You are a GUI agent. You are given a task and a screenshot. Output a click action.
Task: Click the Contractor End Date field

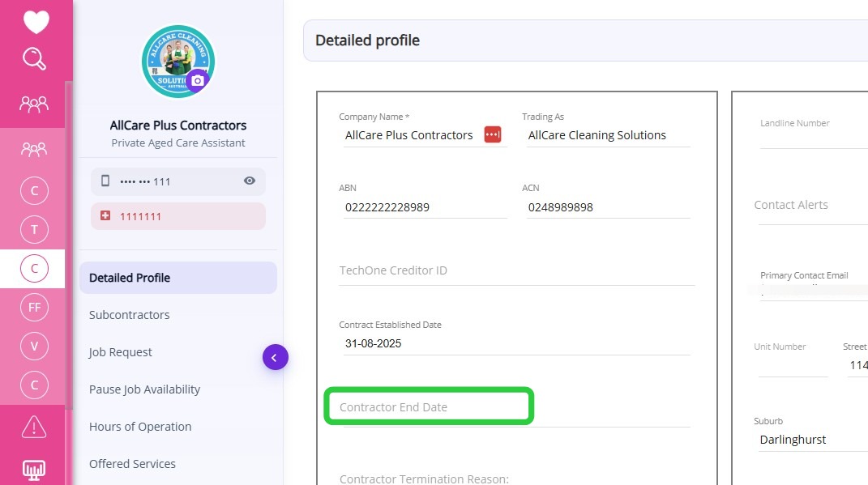[x=430, y=407]
